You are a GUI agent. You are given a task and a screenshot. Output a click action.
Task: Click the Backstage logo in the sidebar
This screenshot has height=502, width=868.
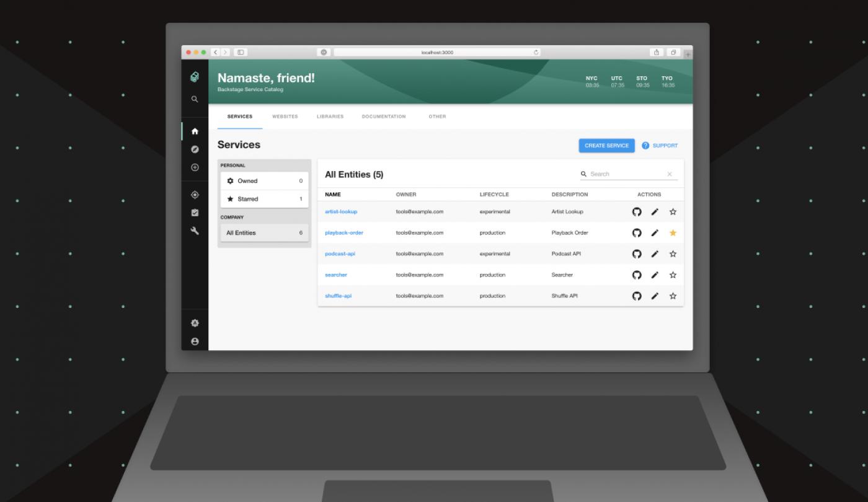pyautogui.click(x=195, y=76)
